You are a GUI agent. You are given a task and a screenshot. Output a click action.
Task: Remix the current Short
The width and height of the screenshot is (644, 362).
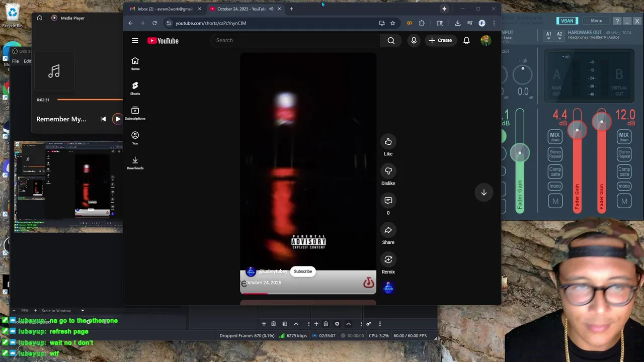point(388,259)
